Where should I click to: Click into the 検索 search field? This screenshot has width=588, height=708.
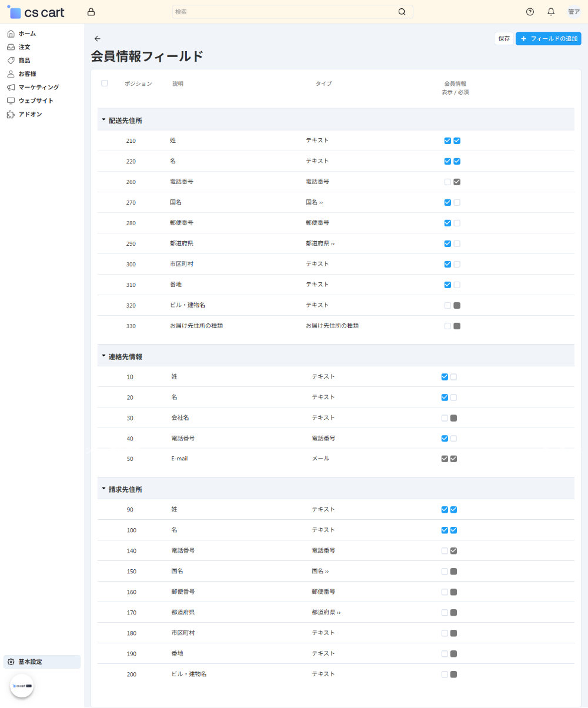(x=282, y=12)
